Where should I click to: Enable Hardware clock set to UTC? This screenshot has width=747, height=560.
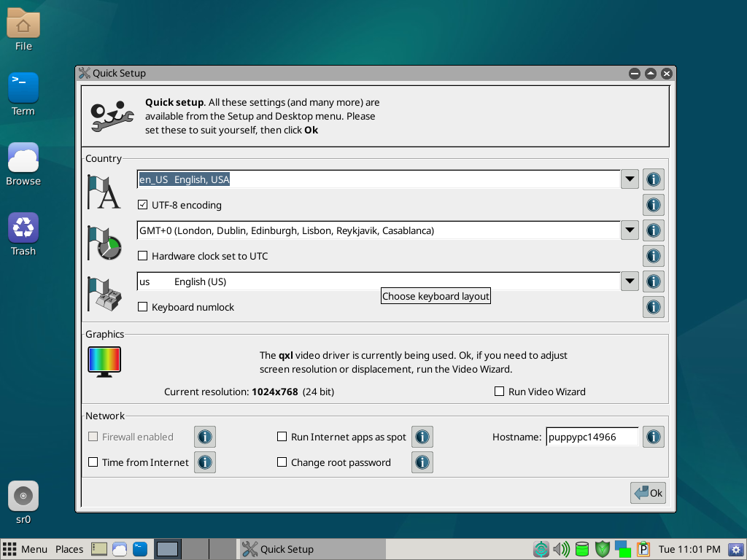pyautogui.click(x=142, y=256)
